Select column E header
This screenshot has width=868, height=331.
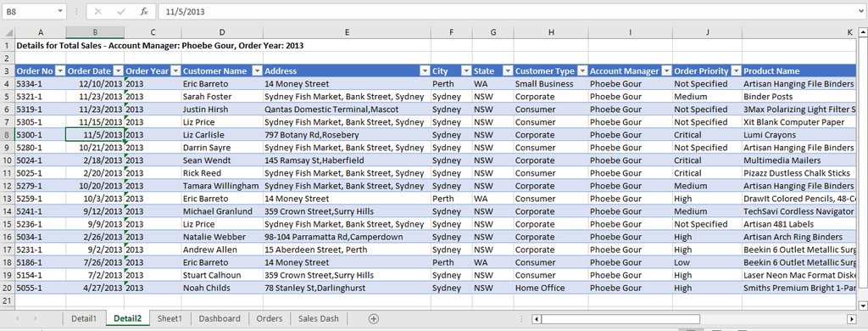click(x=347, y=33)
